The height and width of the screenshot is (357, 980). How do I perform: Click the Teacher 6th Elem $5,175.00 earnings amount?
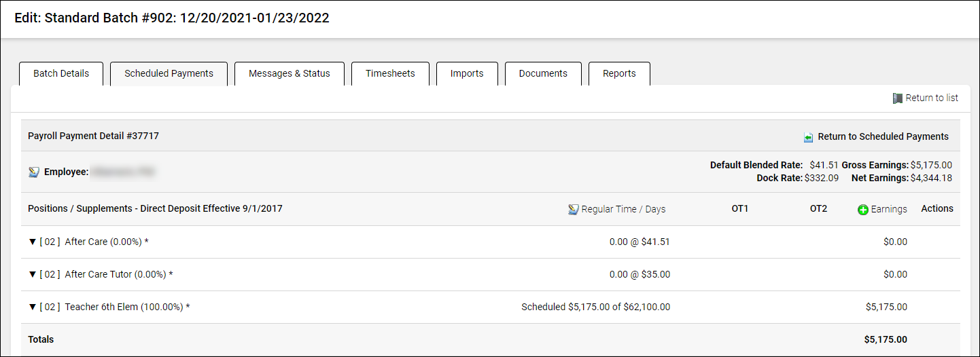coord(886,307)
